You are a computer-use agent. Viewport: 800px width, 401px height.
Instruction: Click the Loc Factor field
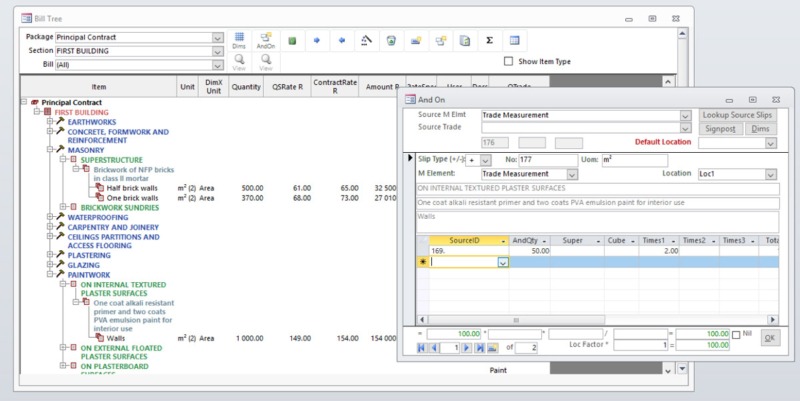point(640,345)
